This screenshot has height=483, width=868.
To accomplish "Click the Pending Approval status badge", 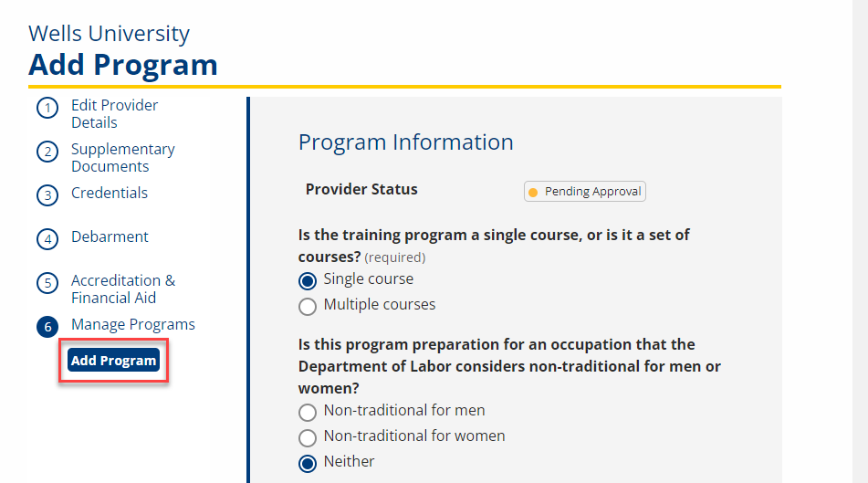I will coord(585,192).
